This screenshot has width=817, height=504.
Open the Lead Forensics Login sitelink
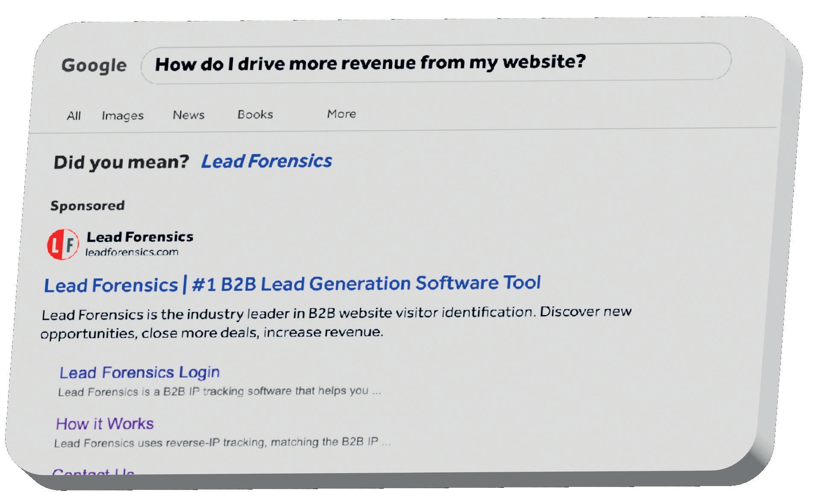coord(139,372)
